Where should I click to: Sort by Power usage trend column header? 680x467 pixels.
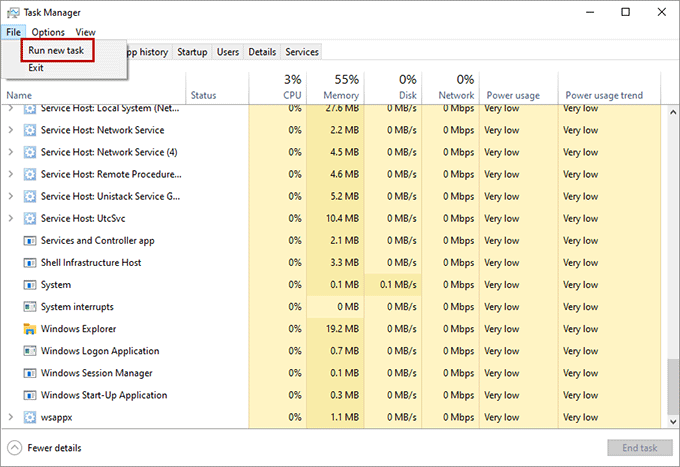[x=609, y=88]
